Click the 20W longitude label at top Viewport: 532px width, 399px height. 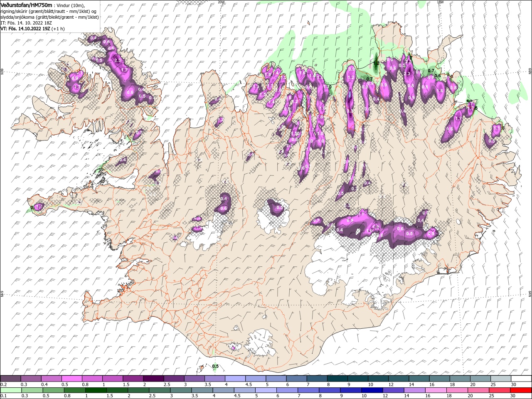click(221, 2)
